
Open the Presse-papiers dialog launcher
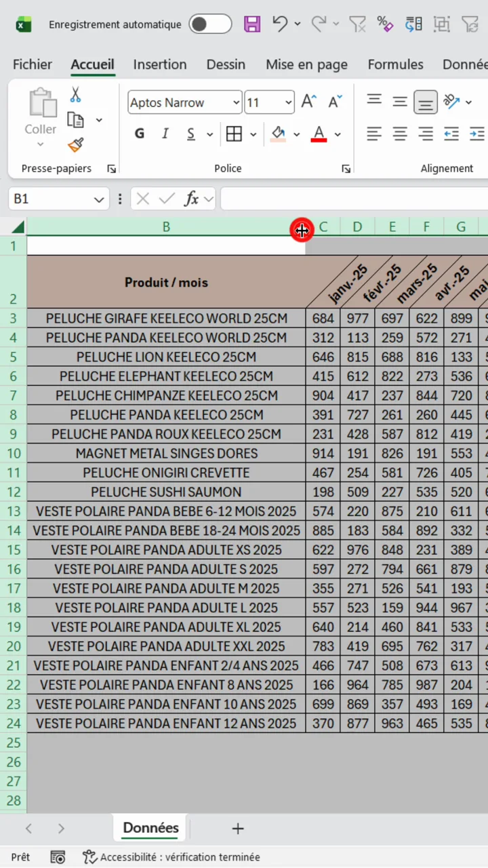pos(112,169)
